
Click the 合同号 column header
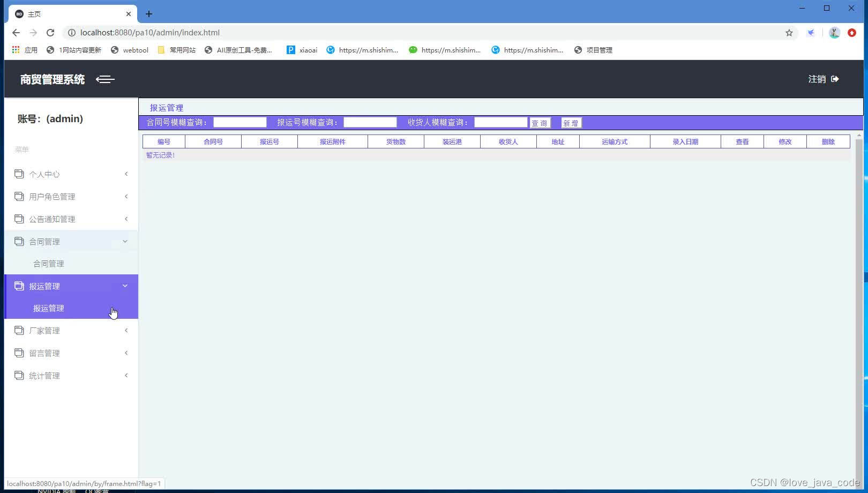pos(213,141)
